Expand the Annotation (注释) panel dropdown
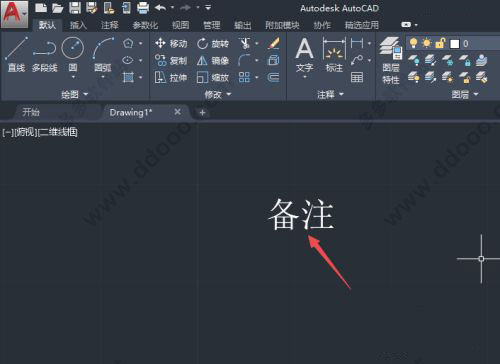 [330, 95]
